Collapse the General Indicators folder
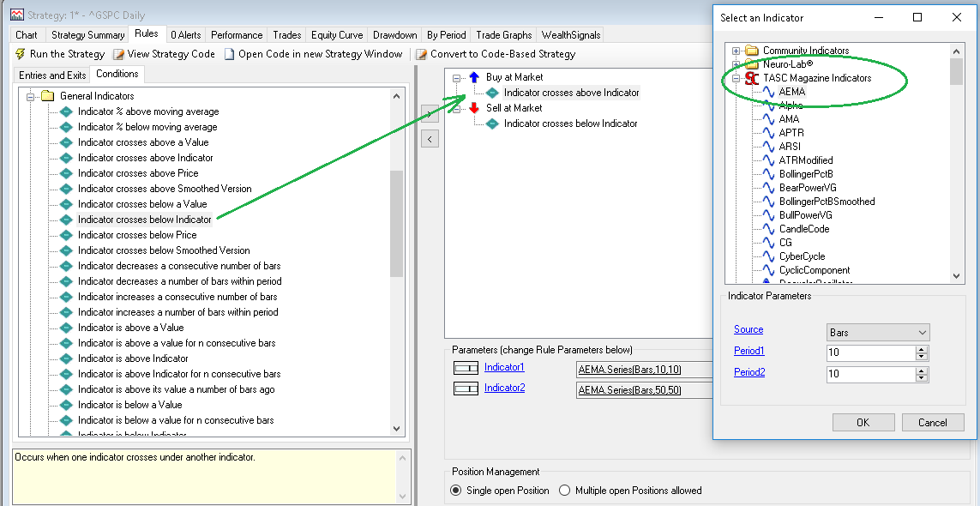 click(31, 96)
